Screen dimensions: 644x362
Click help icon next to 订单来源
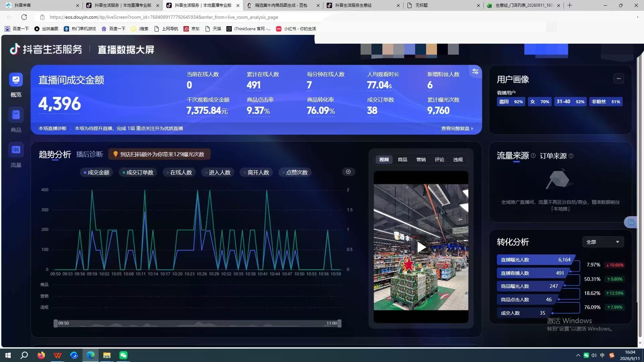(571, 156)
